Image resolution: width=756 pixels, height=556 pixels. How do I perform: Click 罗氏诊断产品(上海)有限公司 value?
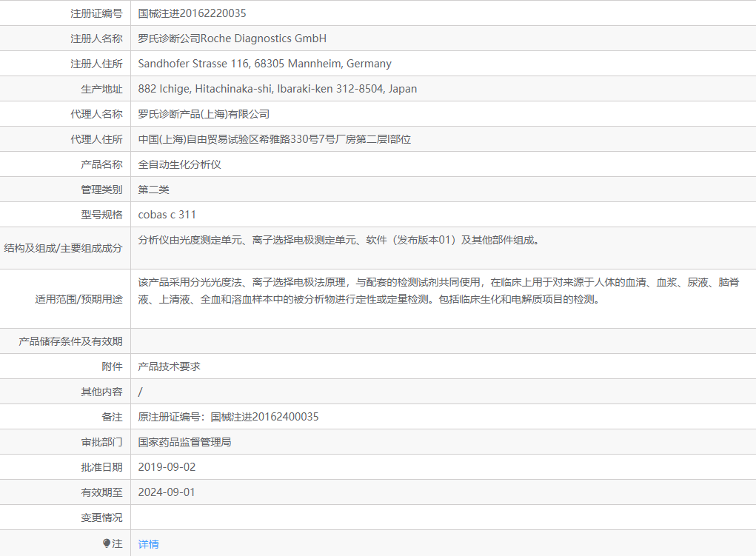pos(204,114)
